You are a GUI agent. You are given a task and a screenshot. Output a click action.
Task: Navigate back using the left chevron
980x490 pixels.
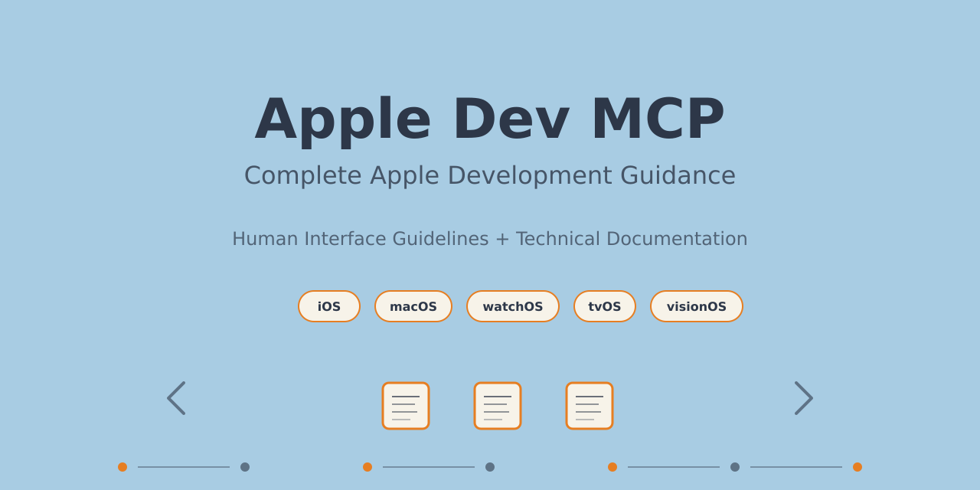175,397
